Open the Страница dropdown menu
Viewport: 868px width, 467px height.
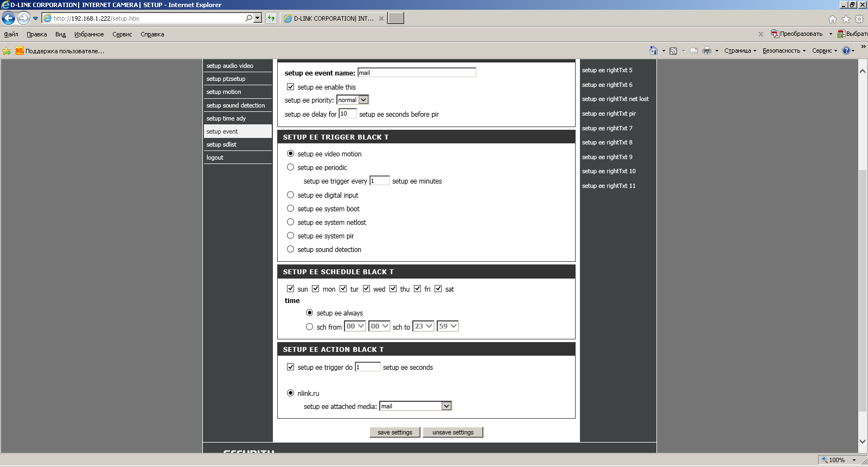740,51
